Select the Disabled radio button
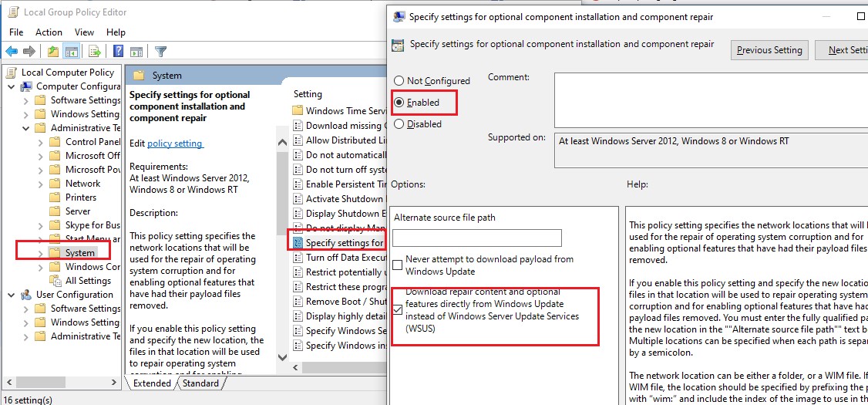This screenshot has height=405, width=868. (399, 124)
